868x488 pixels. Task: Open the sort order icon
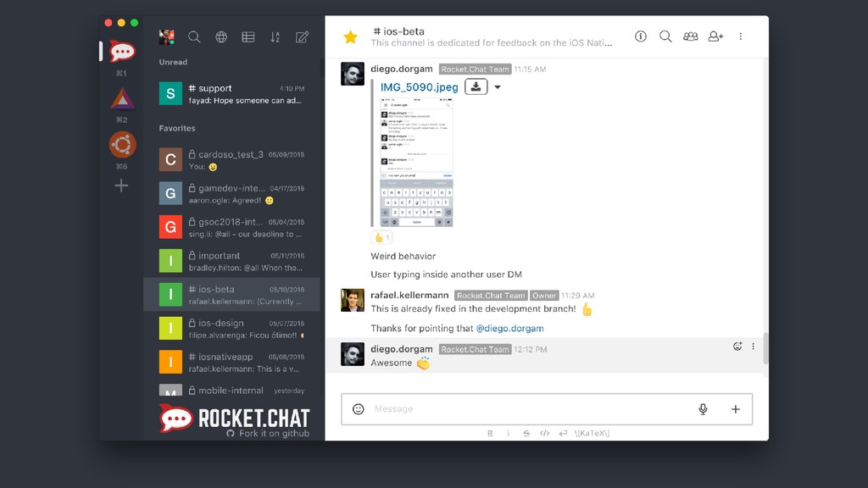point(275,37)
